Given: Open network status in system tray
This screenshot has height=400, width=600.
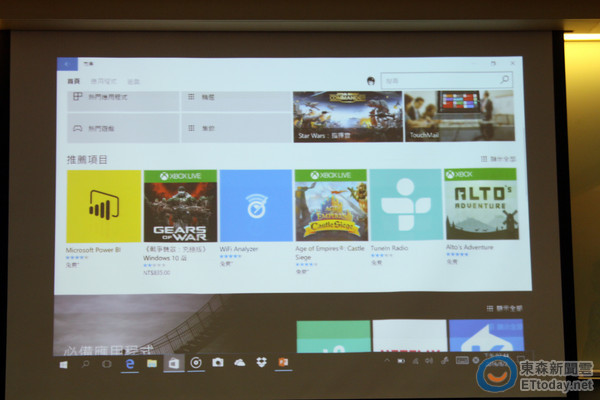Looking at the screenshot, I should (x=416, y=361).
